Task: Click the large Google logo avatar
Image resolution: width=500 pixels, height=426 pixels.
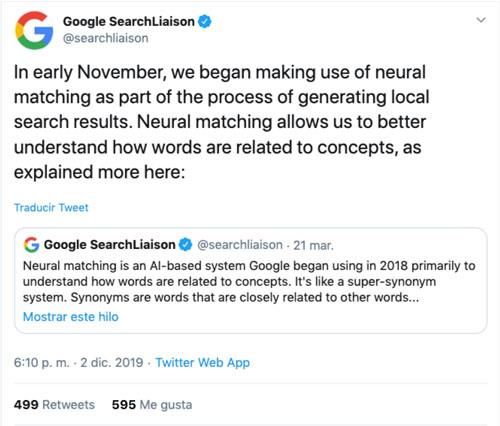Action: [x=34, y=30]
